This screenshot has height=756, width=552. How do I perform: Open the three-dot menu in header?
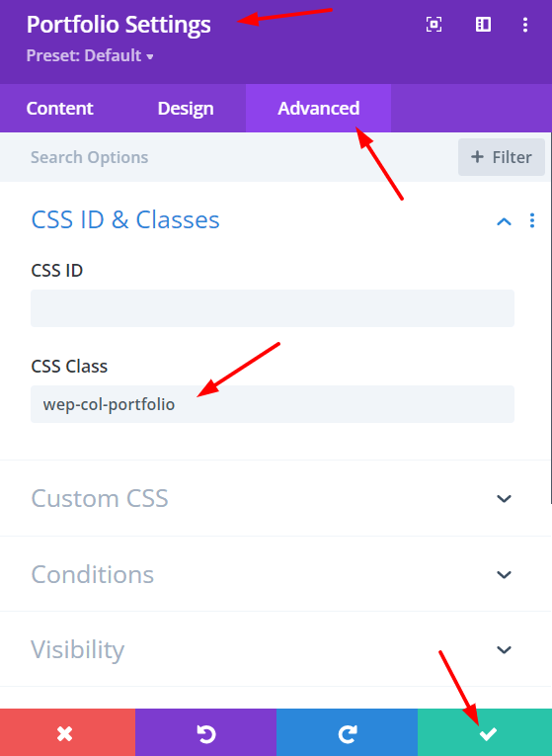(x=525, y=25)
